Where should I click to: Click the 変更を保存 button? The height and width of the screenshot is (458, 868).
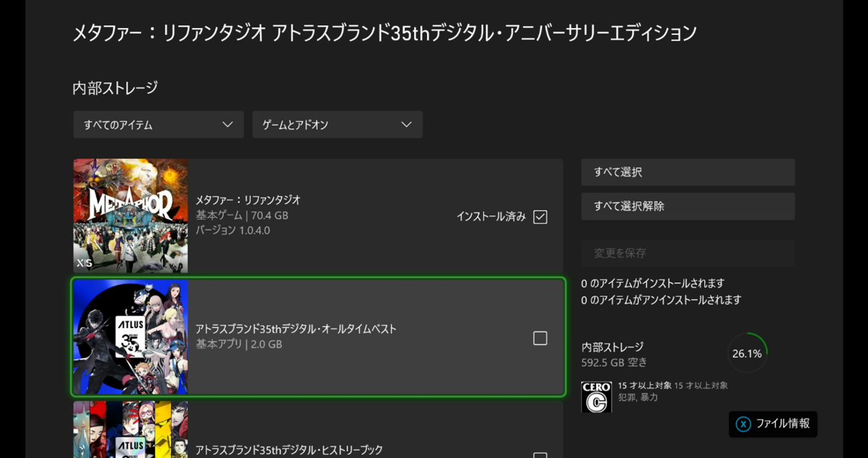tap(688, 253)
